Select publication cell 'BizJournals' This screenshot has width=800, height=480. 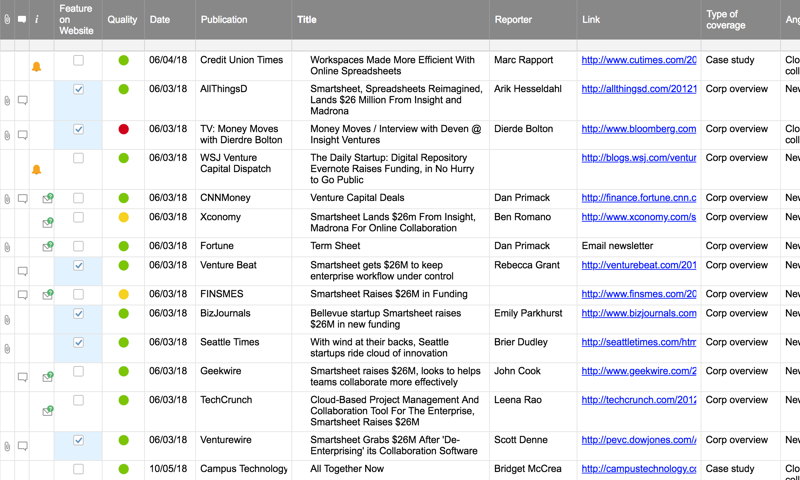pos(243,319)
